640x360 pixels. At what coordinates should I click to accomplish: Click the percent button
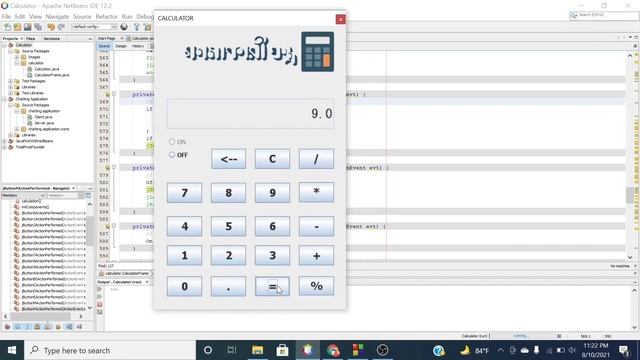coord(316,286)
